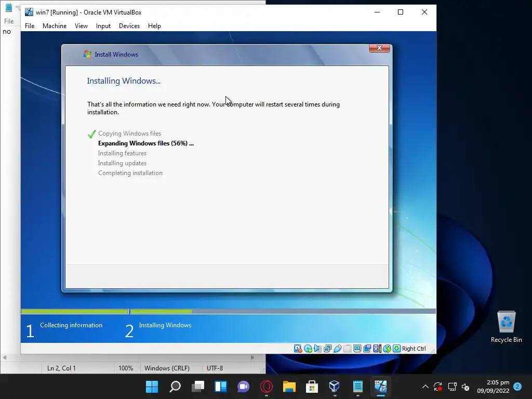
Task: Open the Notepad File menu behind VirtualBox
Action: pos(9,21)
